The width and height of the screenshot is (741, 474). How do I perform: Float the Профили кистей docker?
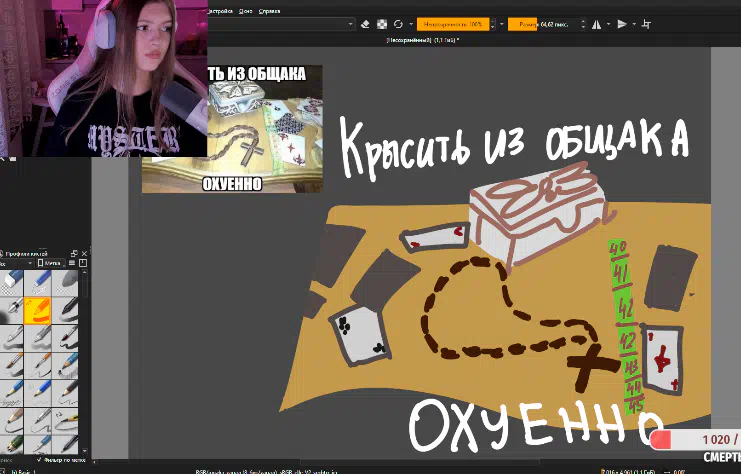coord(73,251)
